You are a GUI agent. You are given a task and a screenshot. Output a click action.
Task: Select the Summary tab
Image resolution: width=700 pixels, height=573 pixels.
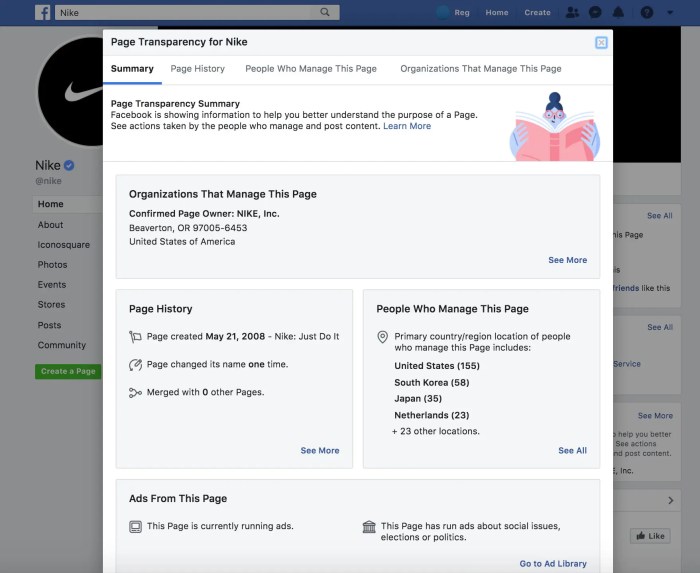click(x=132, y=69)
